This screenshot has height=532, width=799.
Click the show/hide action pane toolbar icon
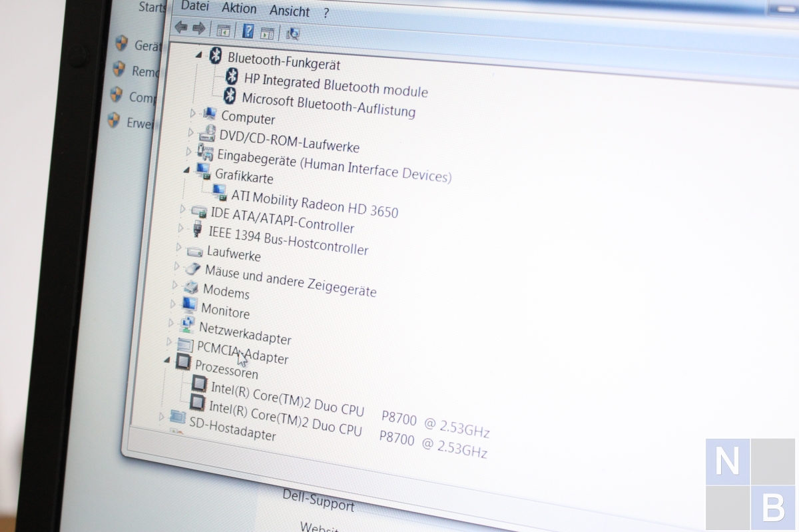coord(267,32)
